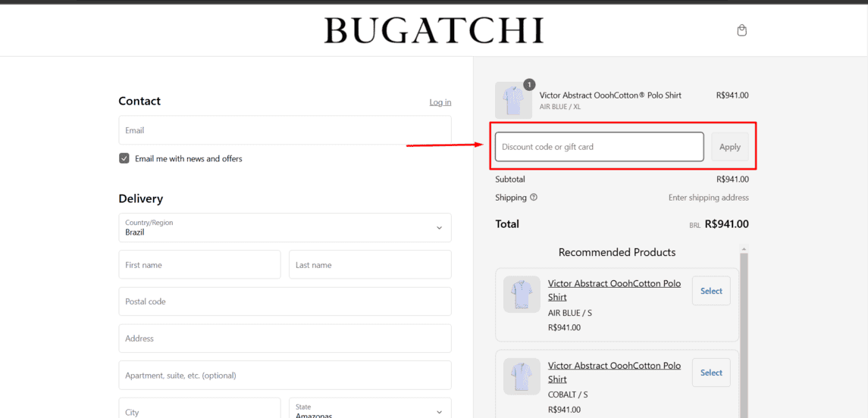Click the Enter shipping address text

point(709,198)
